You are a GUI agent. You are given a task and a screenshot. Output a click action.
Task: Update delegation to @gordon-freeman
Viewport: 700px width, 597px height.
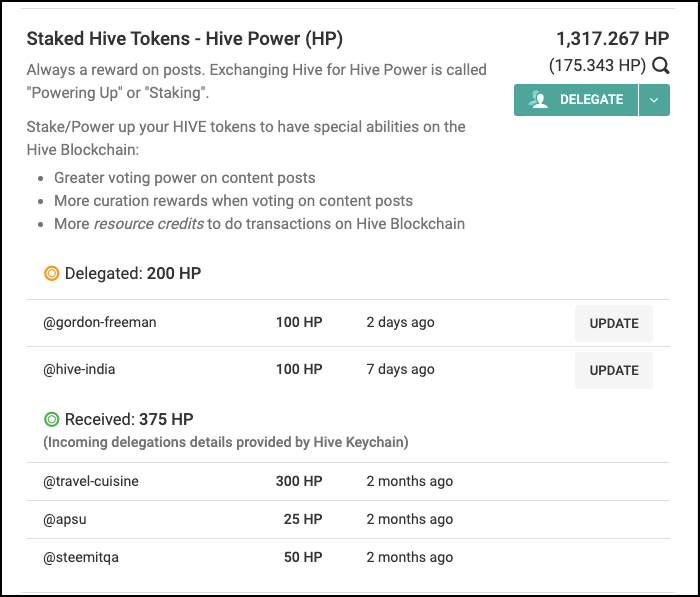(x=614, y=323)
